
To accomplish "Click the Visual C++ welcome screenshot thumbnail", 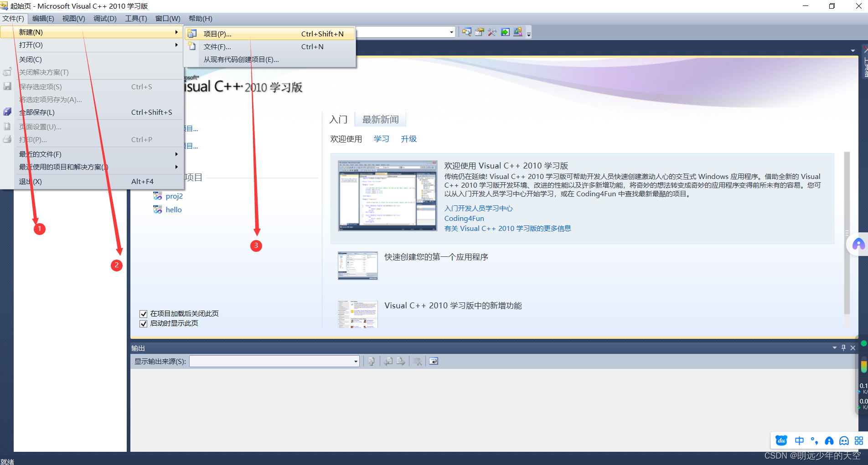I will (x=387, y=195).
